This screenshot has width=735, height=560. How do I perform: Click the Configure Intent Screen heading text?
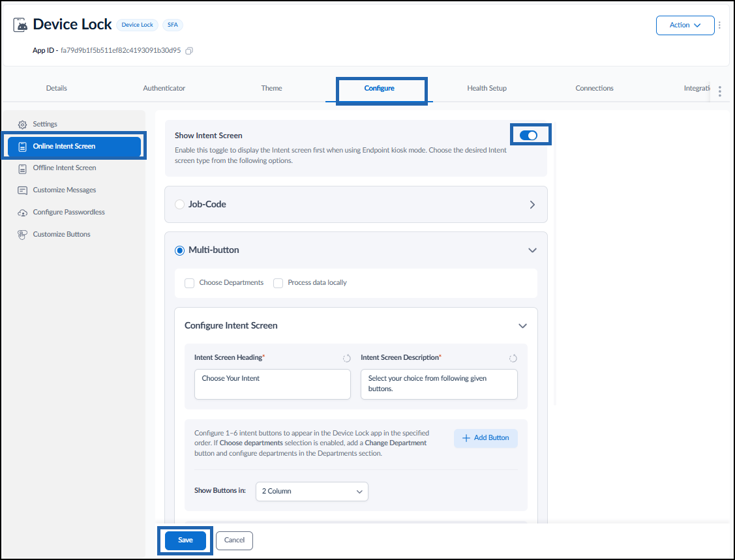231,326
